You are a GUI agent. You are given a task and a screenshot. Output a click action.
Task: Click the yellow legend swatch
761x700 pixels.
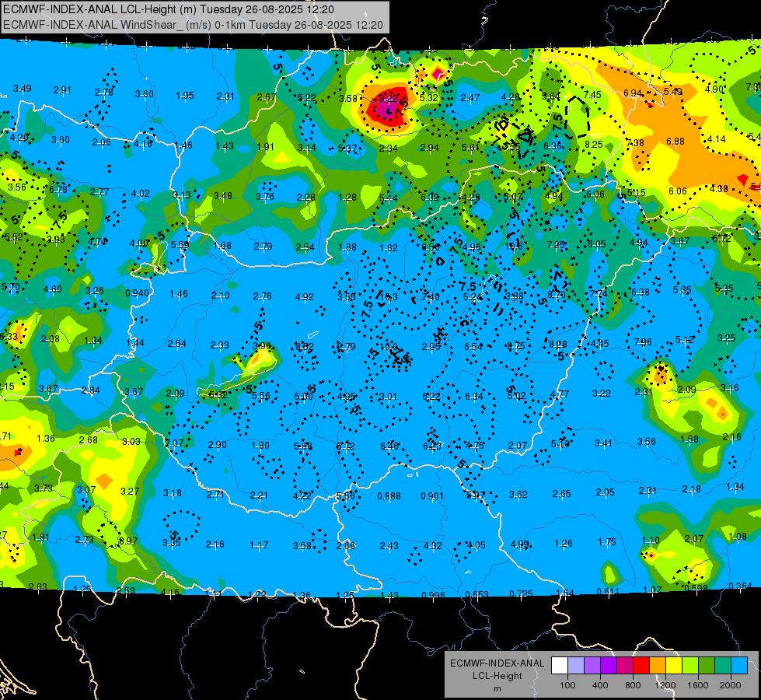(x=674, y=666)
